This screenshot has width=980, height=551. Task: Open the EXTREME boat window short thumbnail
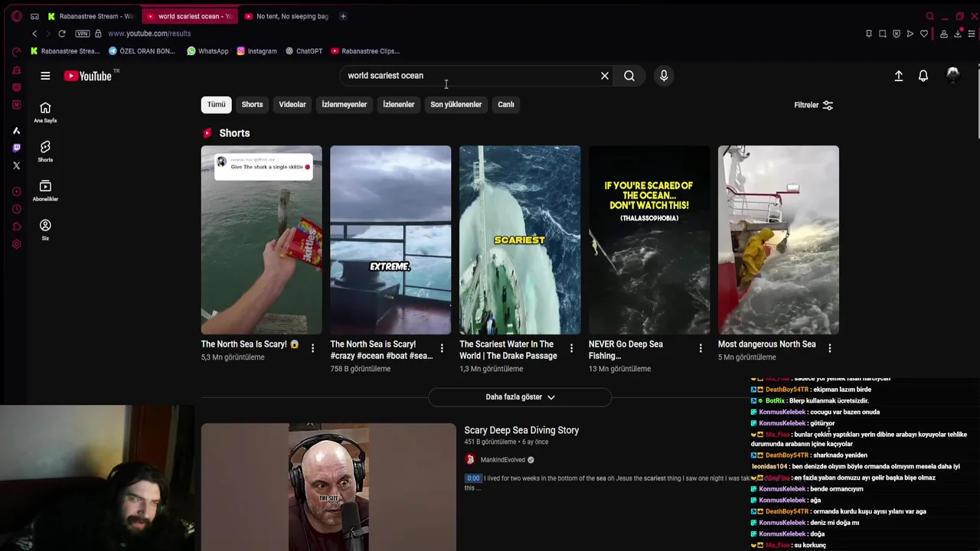point(390,240)
